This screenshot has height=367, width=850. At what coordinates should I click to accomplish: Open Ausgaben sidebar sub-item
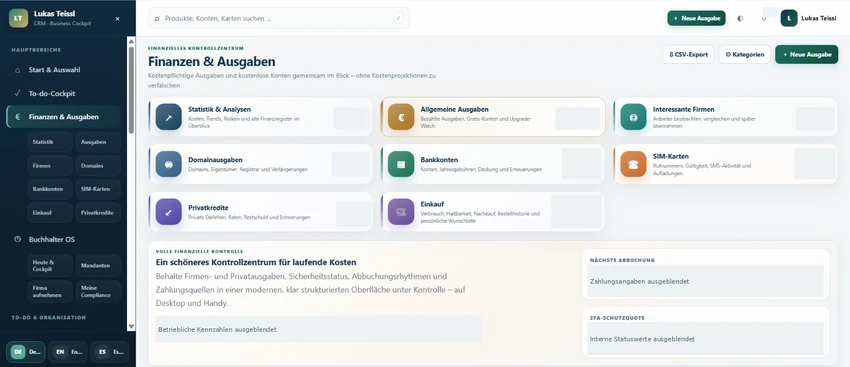(x=98, y=142)
